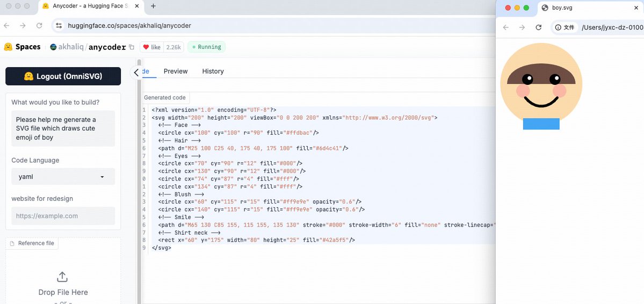
Task: Click Logout (OmniSVG) button
Action: [x=63, y=76]
